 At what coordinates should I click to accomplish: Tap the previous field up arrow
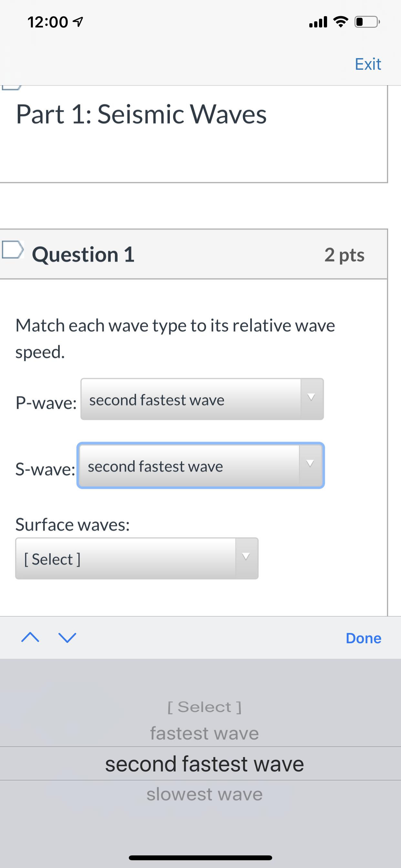30,637
